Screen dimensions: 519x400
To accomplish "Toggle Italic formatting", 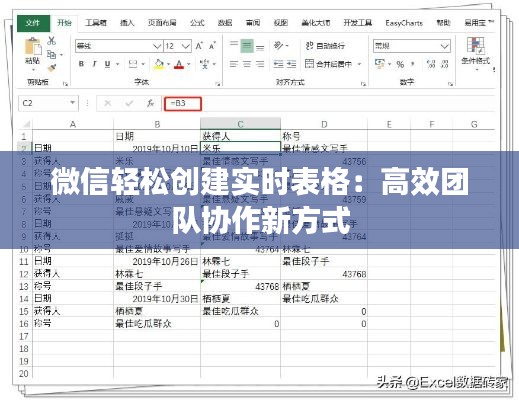I will point(94,64).
